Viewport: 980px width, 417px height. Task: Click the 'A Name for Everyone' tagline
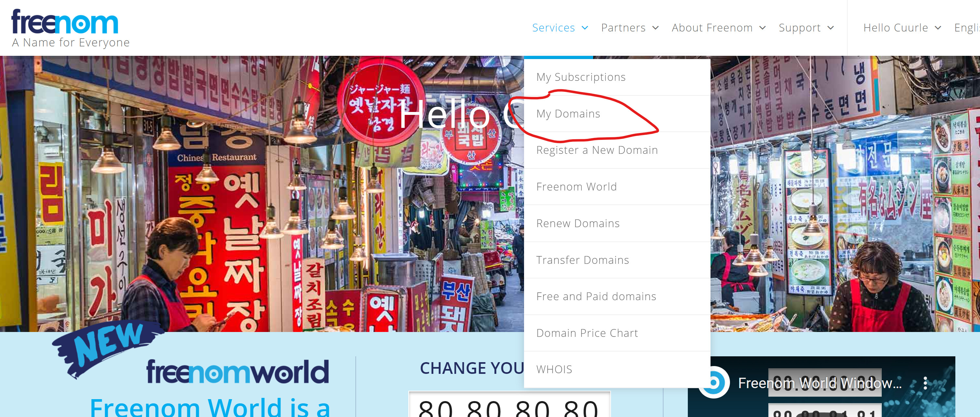tap(71, 43)
